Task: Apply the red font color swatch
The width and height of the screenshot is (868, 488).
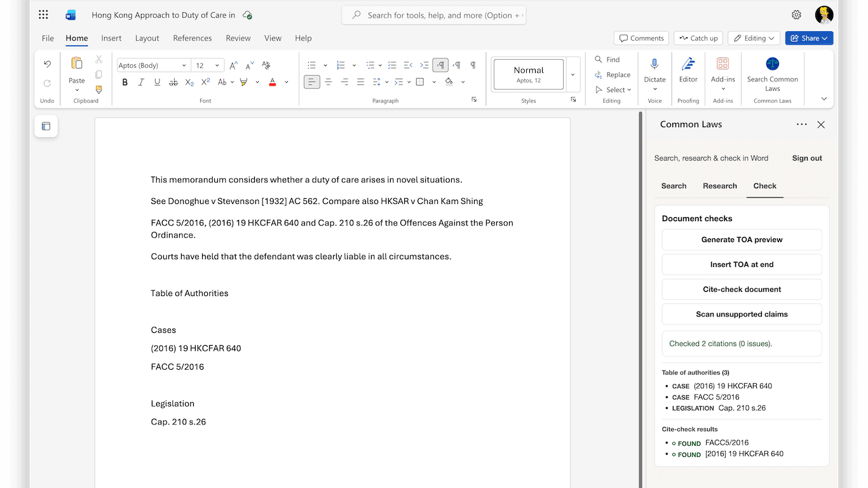Action: pyautogui.click(x=272, y=82)
